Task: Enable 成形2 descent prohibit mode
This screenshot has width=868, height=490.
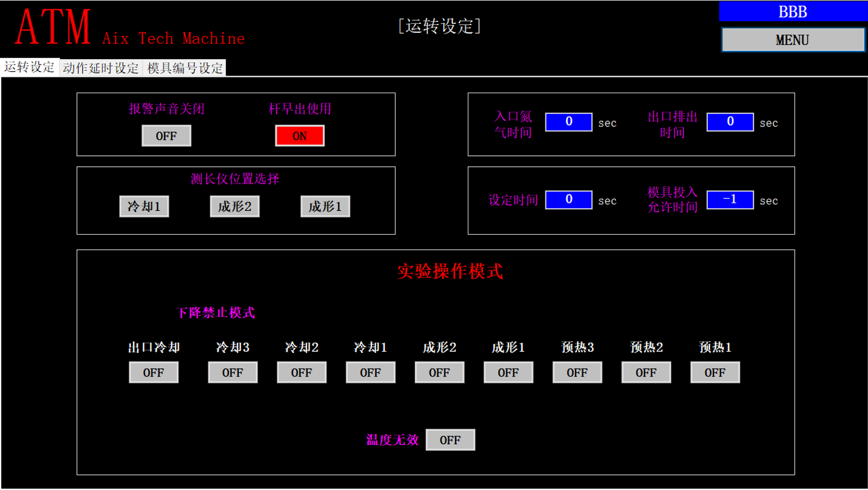Action: (x=439, y=372)
